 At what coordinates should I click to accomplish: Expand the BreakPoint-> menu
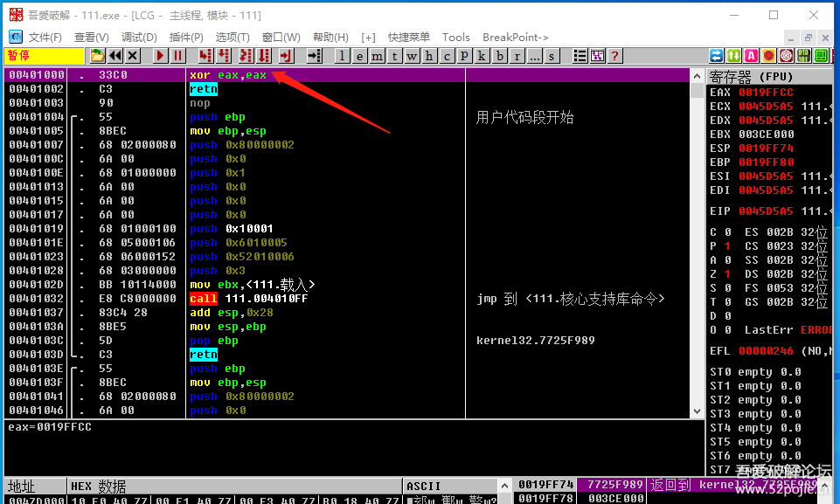(516, 38)
